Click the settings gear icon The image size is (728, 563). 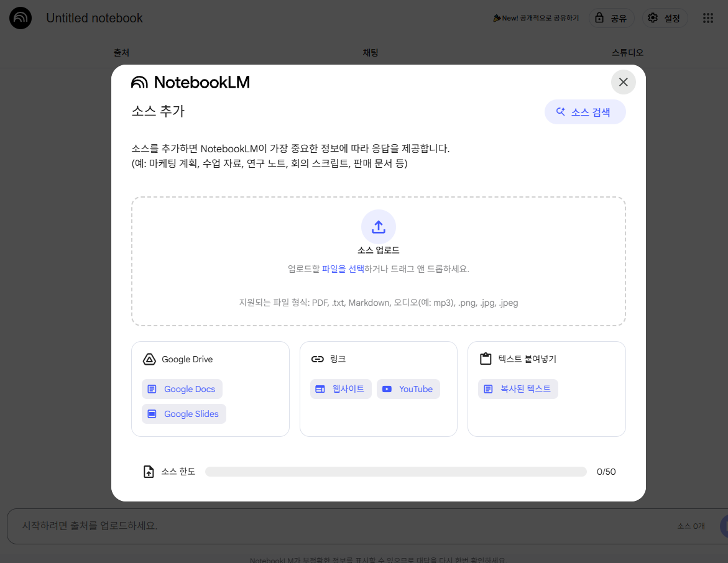click(653, 18)
